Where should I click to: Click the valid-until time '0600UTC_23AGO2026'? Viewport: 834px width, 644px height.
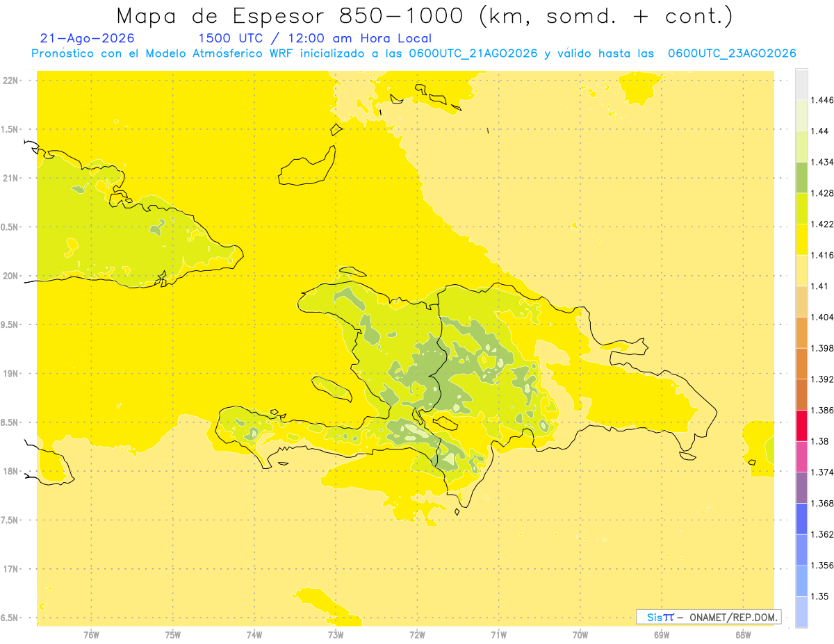pos(732,53)
